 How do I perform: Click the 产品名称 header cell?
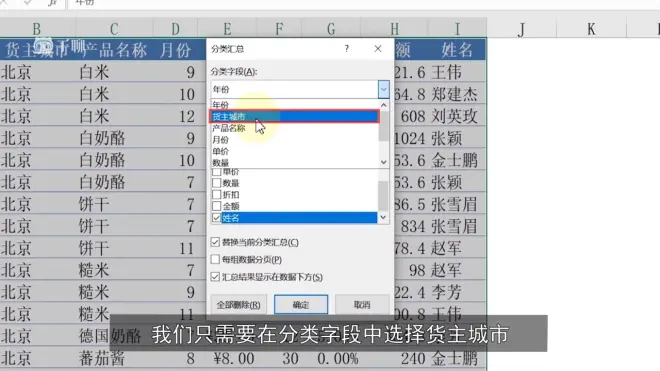click(114, 50)
